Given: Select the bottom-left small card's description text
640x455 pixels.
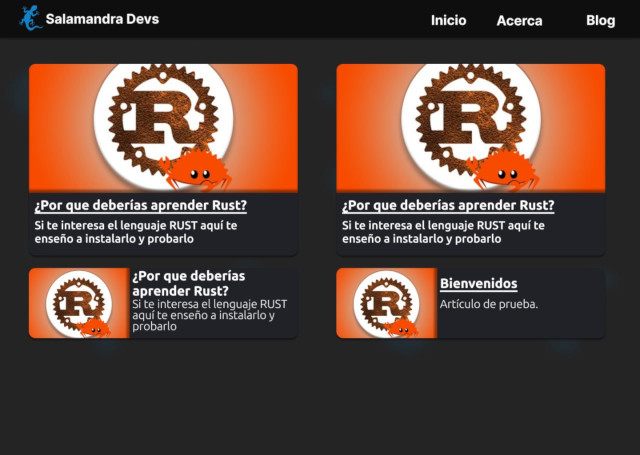Looking at the screenshot, I should (209, 315).
